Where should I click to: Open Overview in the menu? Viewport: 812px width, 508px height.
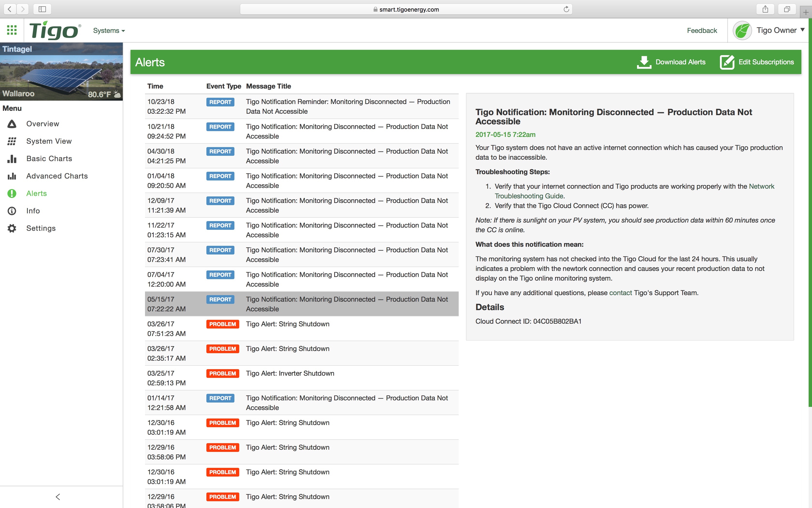(x=43, y=124)
